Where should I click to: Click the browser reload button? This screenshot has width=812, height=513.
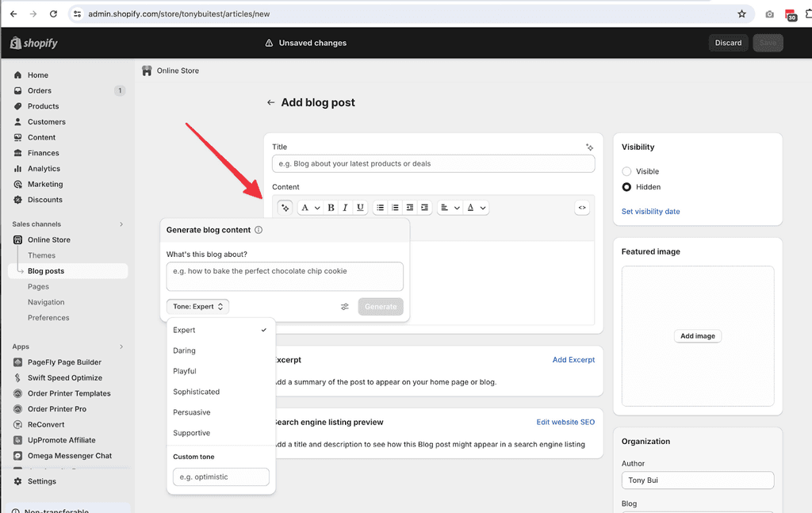53,14
